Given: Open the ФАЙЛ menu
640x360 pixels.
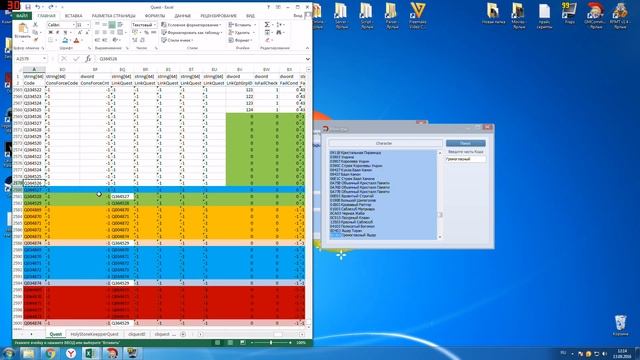Looking at the screenshot, I should [22, 16].
